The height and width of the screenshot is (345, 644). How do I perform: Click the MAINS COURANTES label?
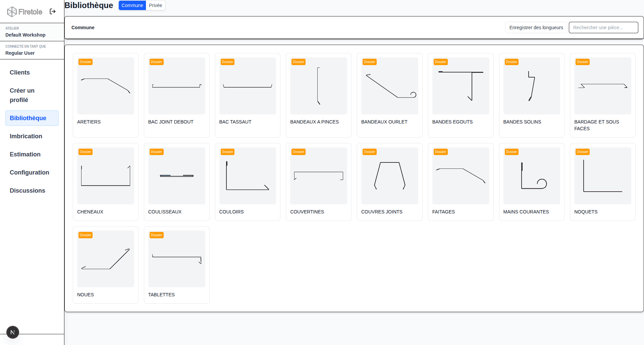[x=526, y=212]
